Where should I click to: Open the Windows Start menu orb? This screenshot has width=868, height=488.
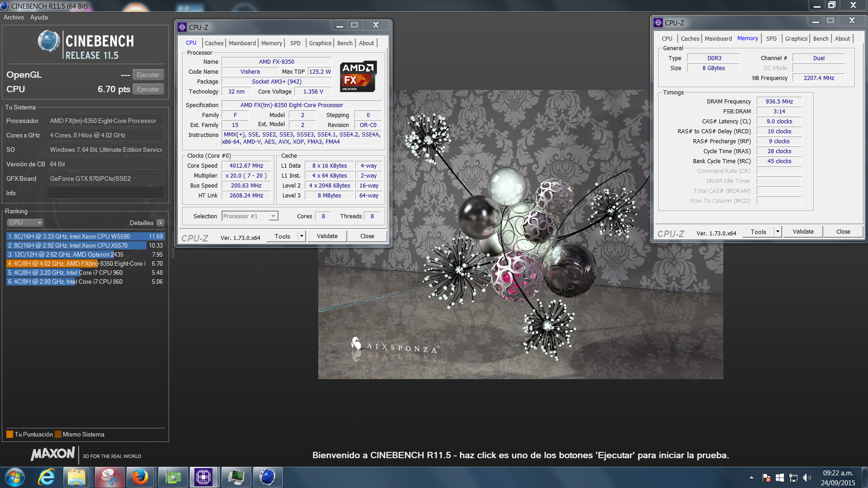15,477
